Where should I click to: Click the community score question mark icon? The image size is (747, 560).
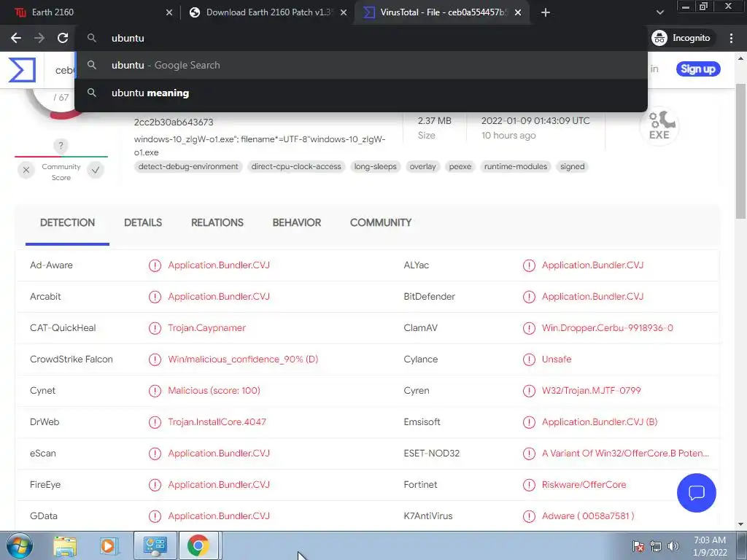coord(61,146)
